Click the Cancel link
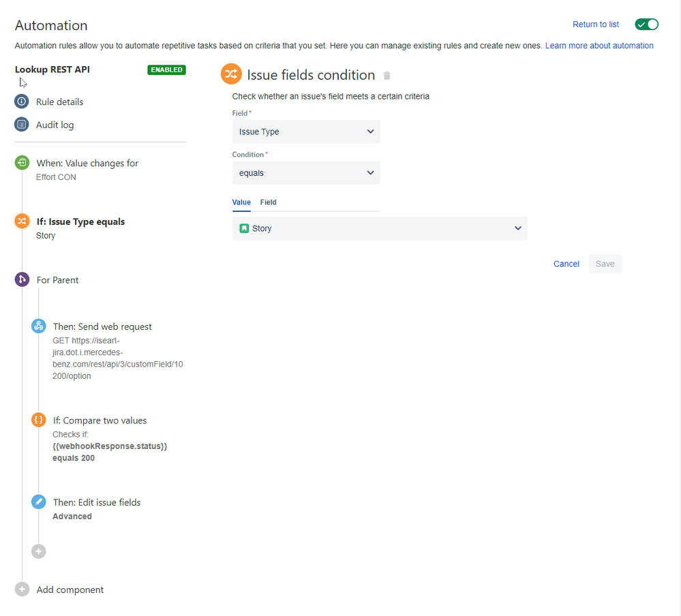This screenshot has height=616, width=681. (x=566, y=264)
